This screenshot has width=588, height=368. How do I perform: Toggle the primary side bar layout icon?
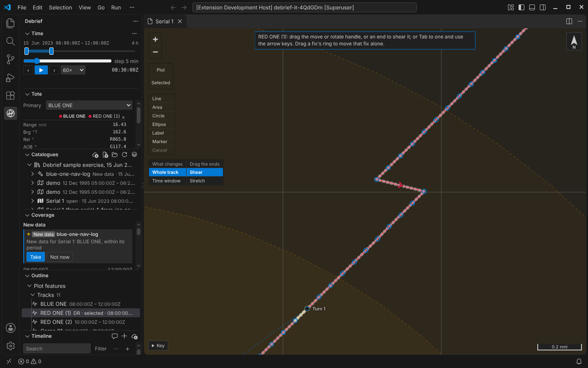(x=521, y=7)
